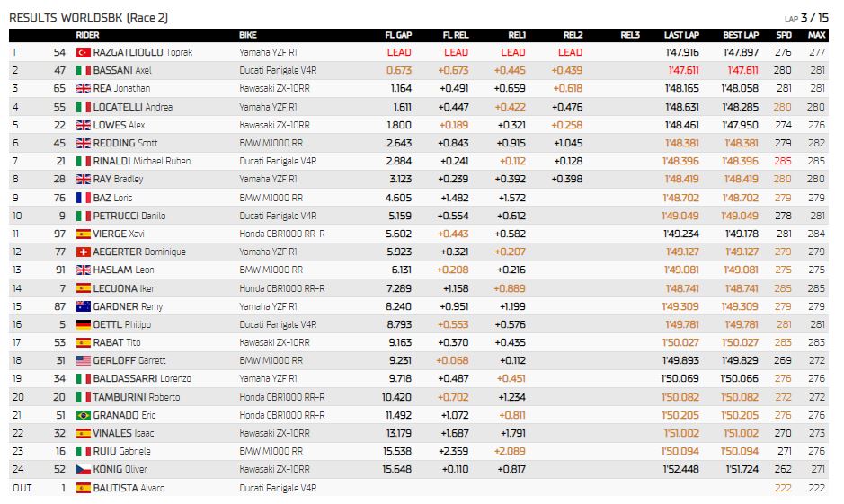Click the Czech flag beside Konig

coord(84,469)
